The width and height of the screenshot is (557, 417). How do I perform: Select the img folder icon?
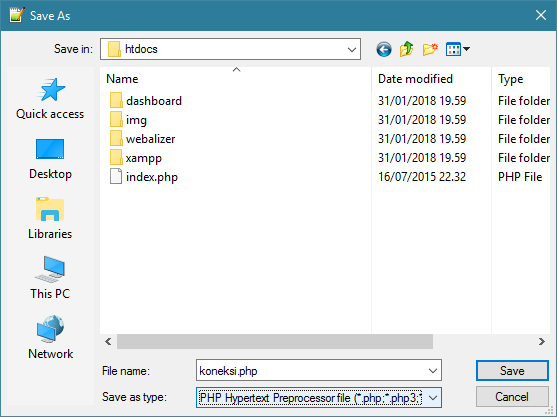point(116,120)
